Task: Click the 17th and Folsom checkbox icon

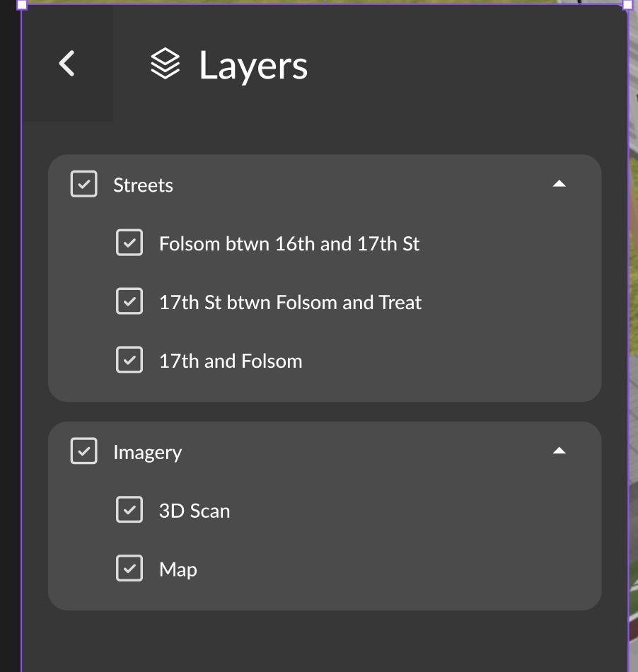Action: tap(129, 359)
